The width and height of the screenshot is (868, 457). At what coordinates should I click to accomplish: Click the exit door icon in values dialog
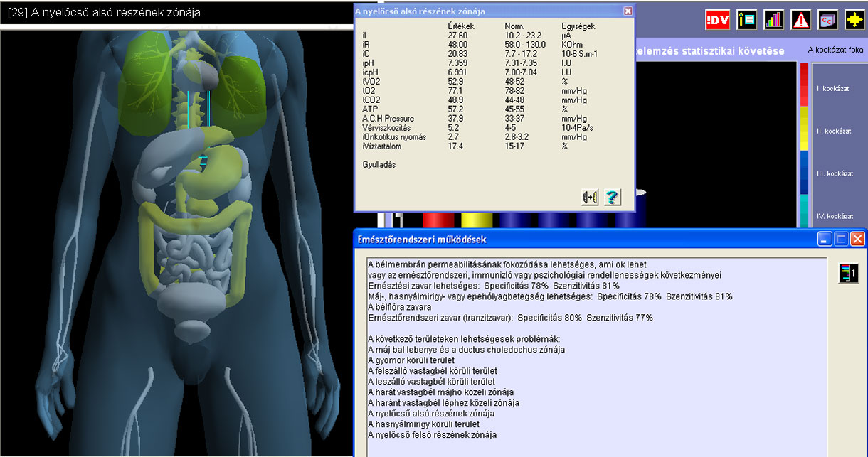tap(590, 197)
